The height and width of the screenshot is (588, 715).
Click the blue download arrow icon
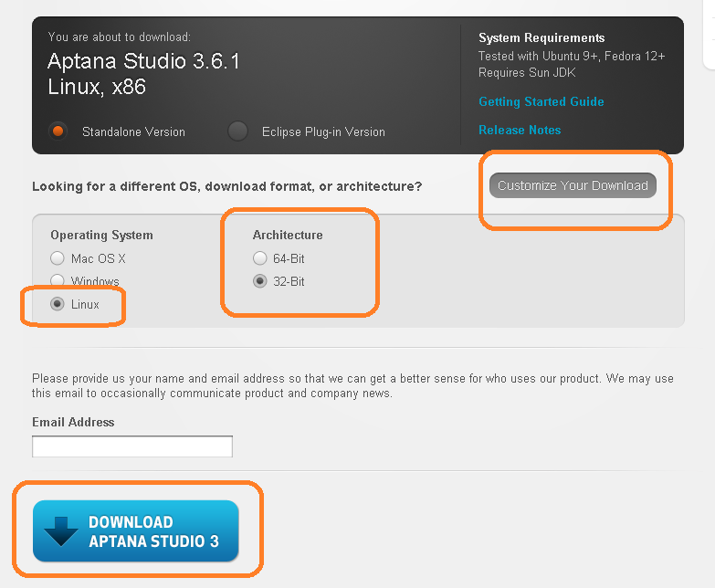coord(61,531)
